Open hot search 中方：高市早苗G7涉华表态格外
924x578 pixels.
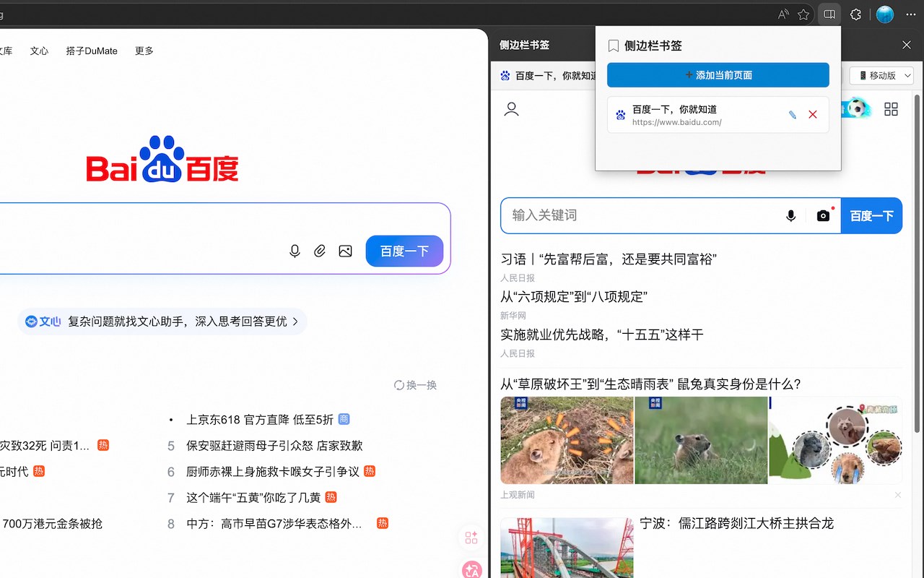click(x=274, y=524)
